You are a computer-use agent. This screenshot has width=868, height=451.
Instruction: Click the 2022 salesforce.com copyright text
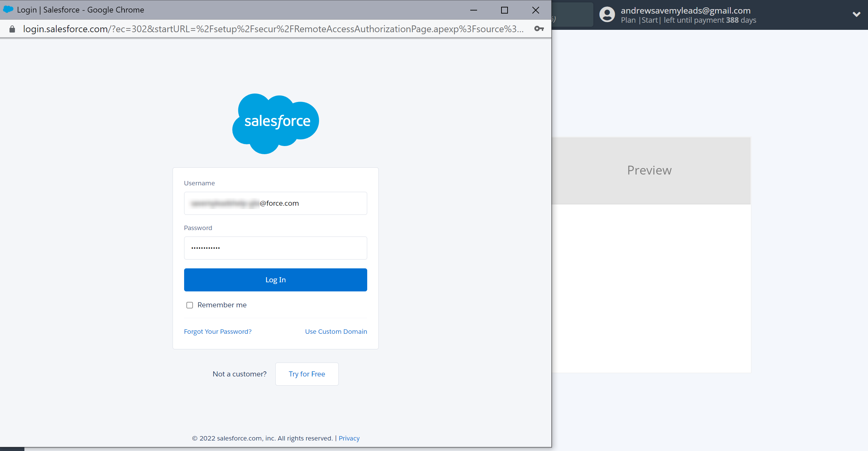pos(262,438)
